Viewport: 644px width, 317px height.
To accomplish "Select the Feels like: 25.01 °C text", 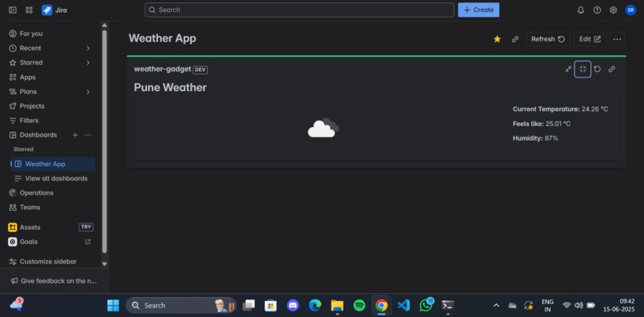I will pyautogui.click(x=541, y=124).
